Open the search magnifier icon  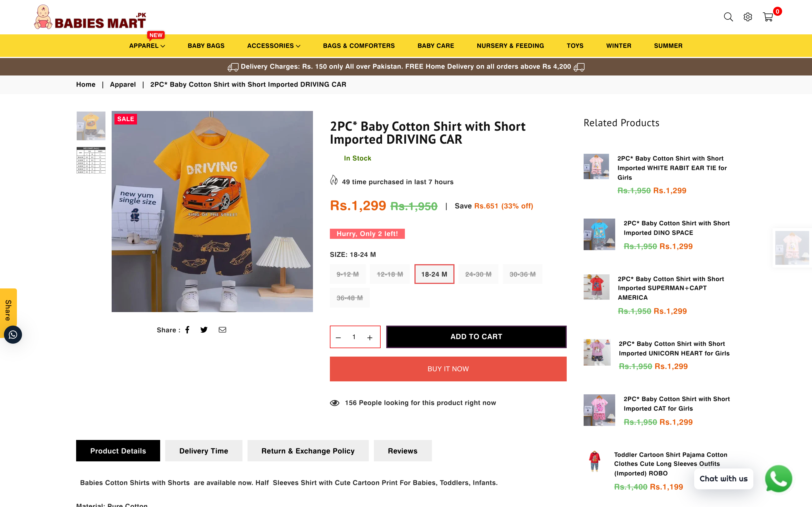(728, 17)
